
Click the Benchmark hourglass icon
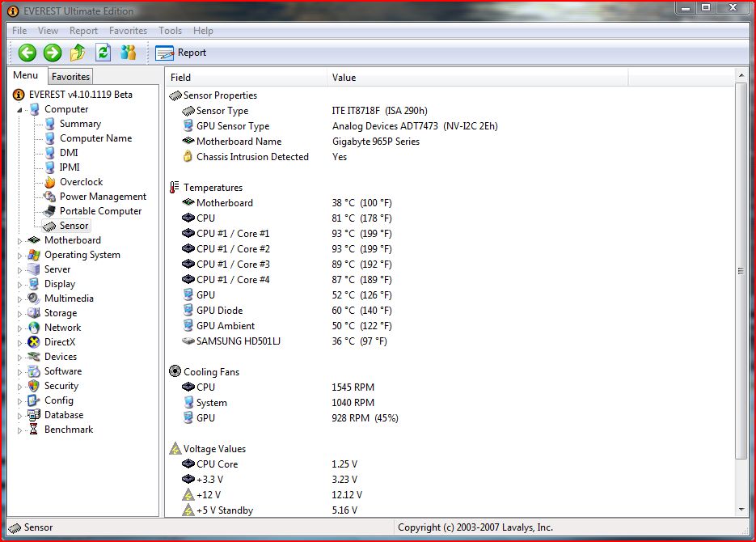point(34,430)
